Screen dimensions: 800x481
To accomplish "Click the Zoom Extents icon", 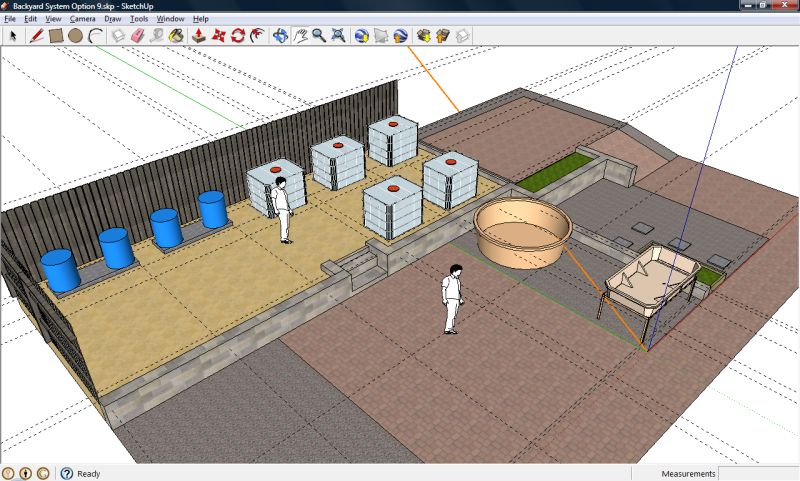I will [339, 36].
